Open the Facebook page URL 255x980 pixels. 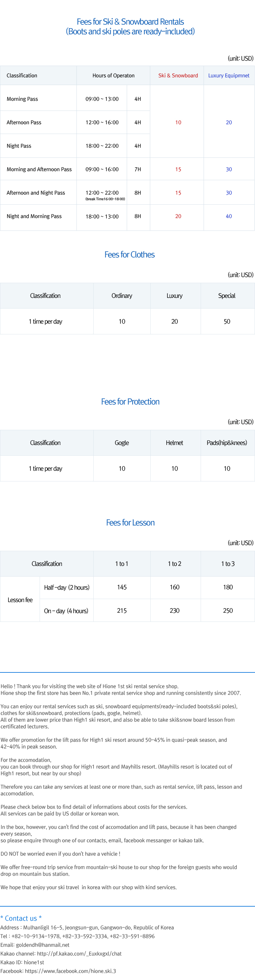[70, 971]
